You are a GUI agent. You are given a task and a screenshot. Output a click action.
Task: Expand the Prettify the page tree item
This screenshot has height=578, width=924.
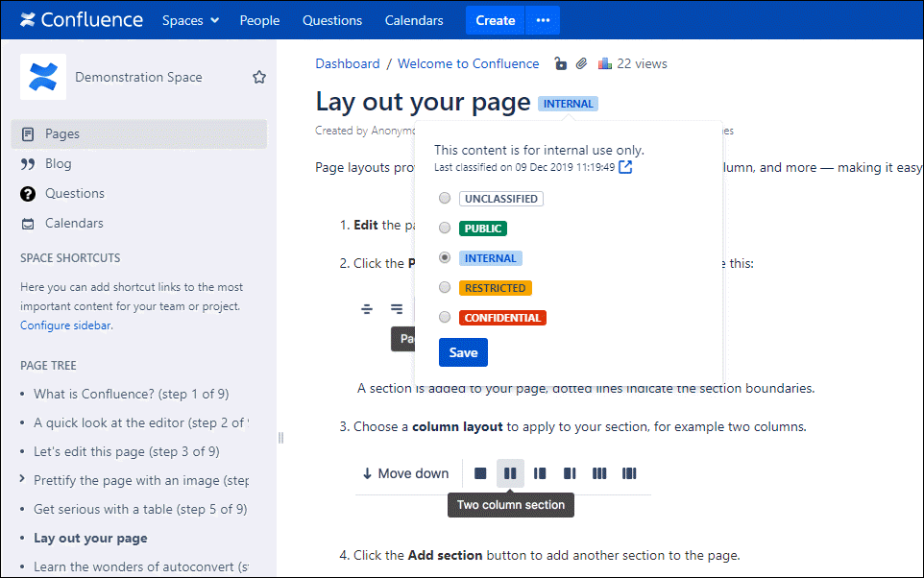tap(23, 479)
